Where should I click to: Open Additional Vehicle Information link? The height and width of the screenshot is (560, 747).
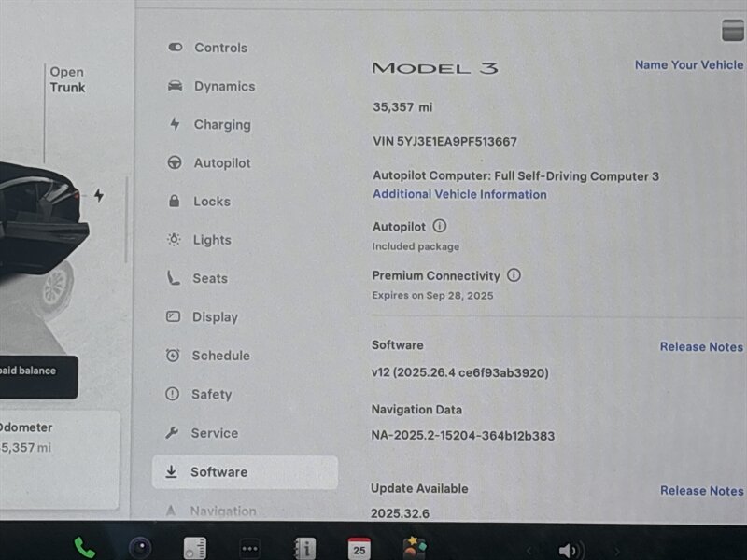click(x=459, y=194)
